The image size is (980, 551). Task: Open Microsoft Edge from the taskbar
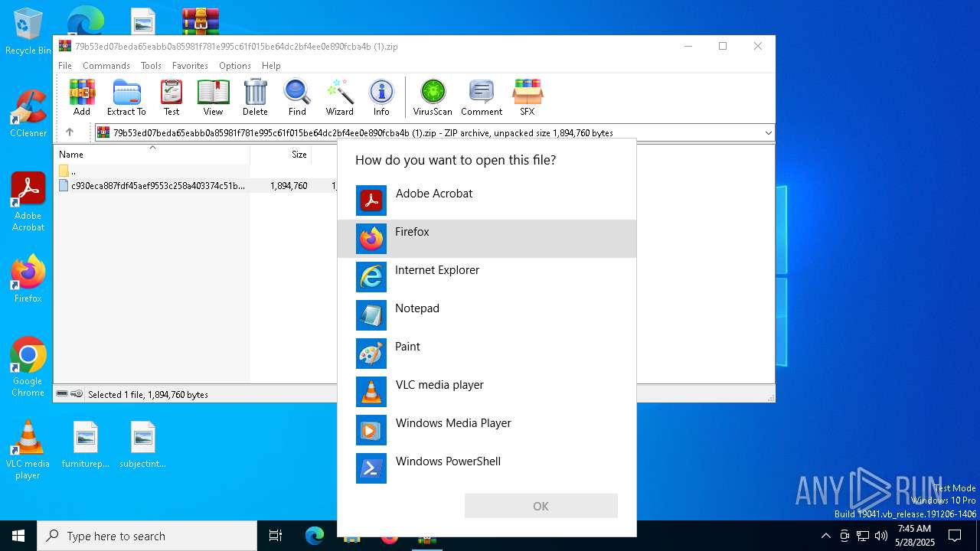click(315, 536)
